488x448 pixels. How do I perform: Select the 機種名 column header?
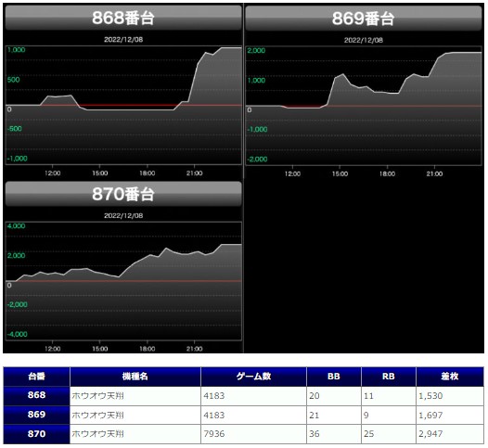coord(135,377)
